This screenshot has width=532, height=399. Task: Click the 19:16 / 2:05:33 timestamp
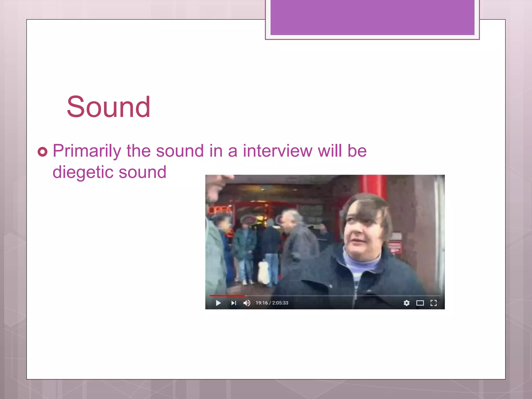pyautogui.click(x=272, y=303)
